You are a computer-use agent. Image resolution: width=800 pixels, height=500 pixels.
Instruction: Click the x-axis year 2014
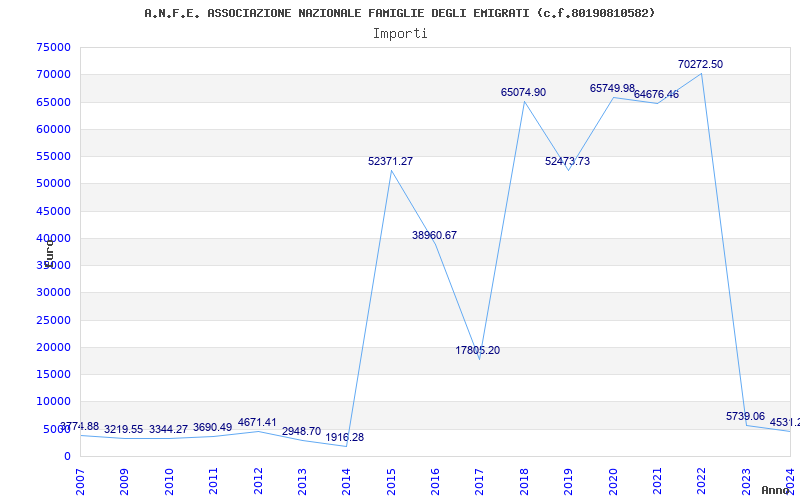click(x=346, y=481)
